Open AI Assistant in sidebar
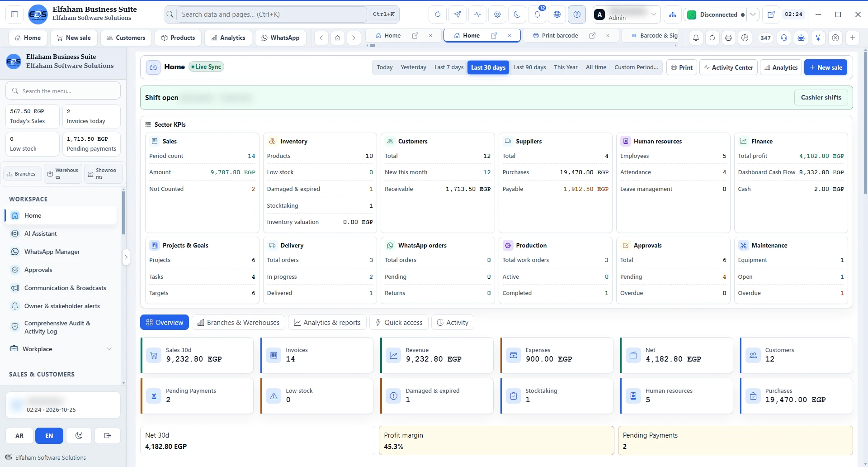 point(61,233)
